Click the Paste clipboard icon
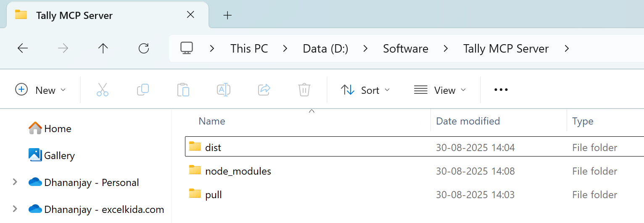Screen dimensions: 644x223 click(183, 90)
